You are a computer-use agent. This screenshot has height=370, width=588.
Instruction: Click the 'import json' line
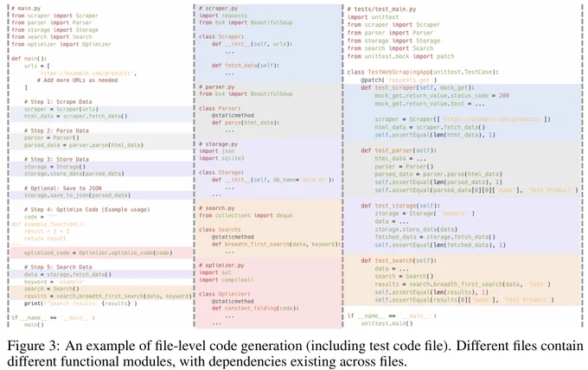(x=217, y=151)
